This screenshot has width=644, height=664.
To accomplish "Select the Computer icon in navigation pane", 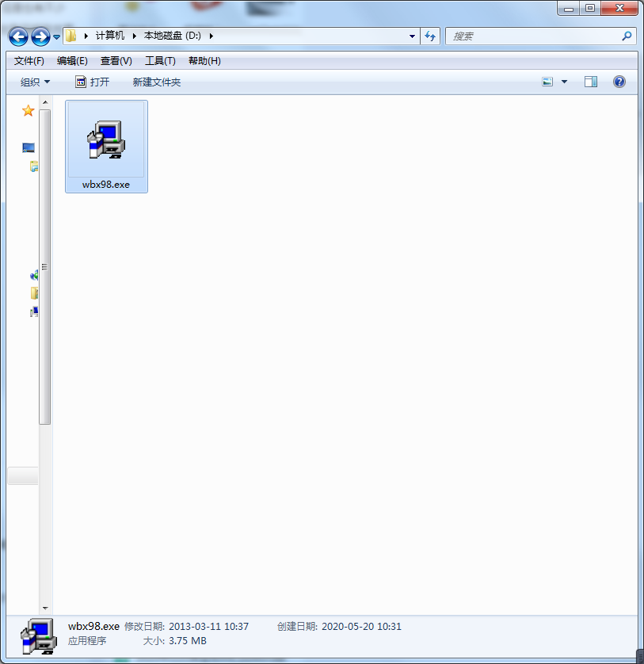I will [x=33, y=311].
